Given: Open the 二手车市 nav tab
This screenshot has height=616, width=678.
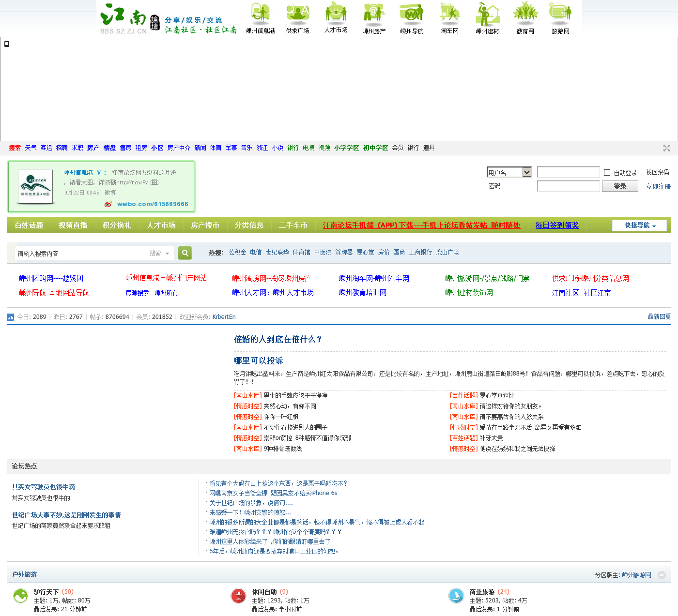Looking at the screenshot, I should [x=293, y=225].
